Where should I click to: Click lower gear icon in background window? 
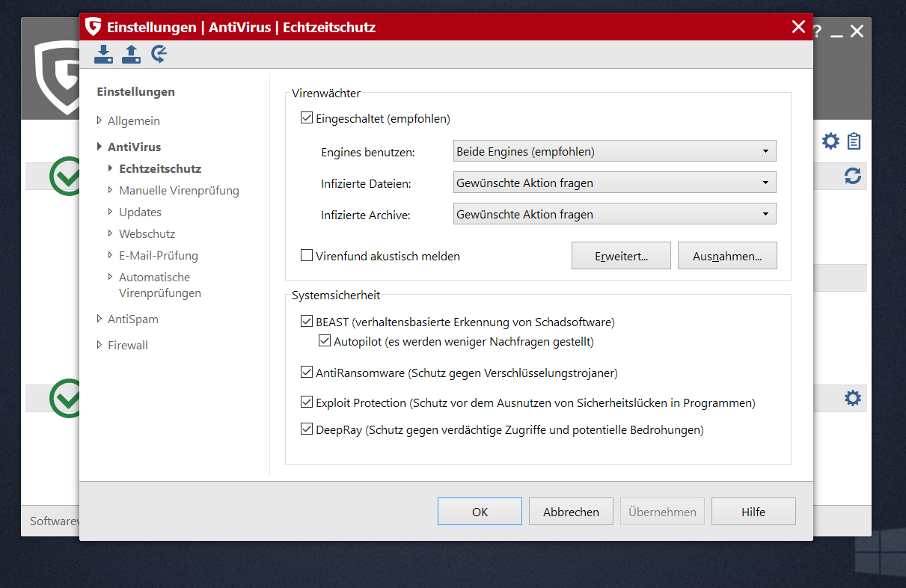point(853,398)
